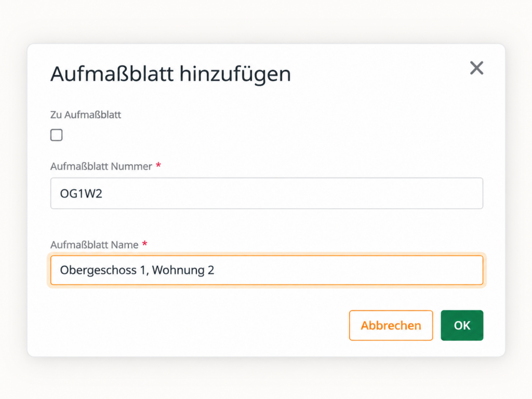
Task: Place cursor in 'Obergeschoss 1, Wohnung 2' text
Action: [137, 270]
